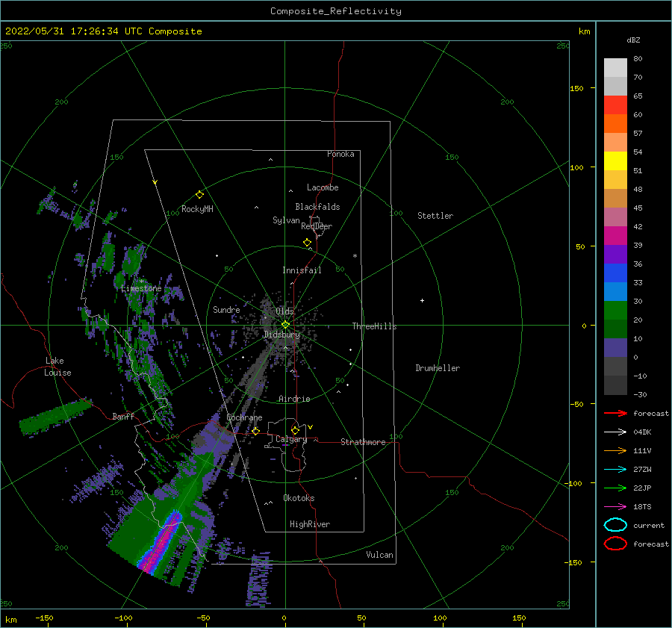The image size is (672, 628).
Task: Select the slate purple 10-0 dBZ swatch
Action: (x=615, y=348)
